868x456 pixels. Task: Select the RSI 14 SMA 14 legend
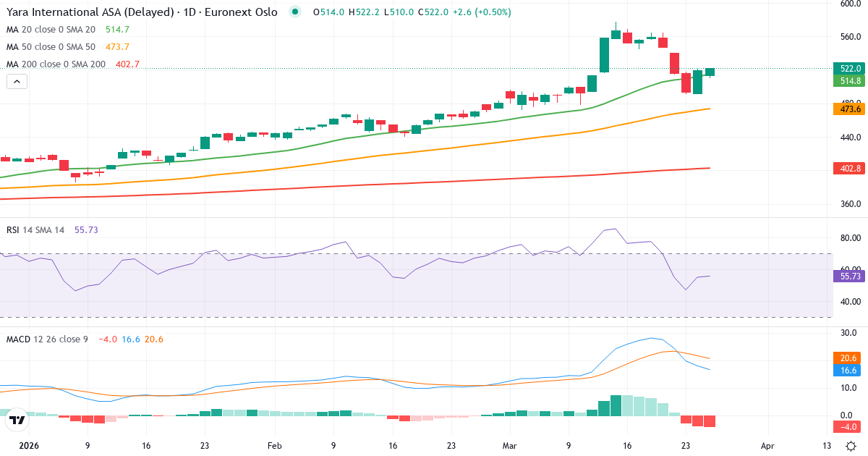(x=36, y=229)
